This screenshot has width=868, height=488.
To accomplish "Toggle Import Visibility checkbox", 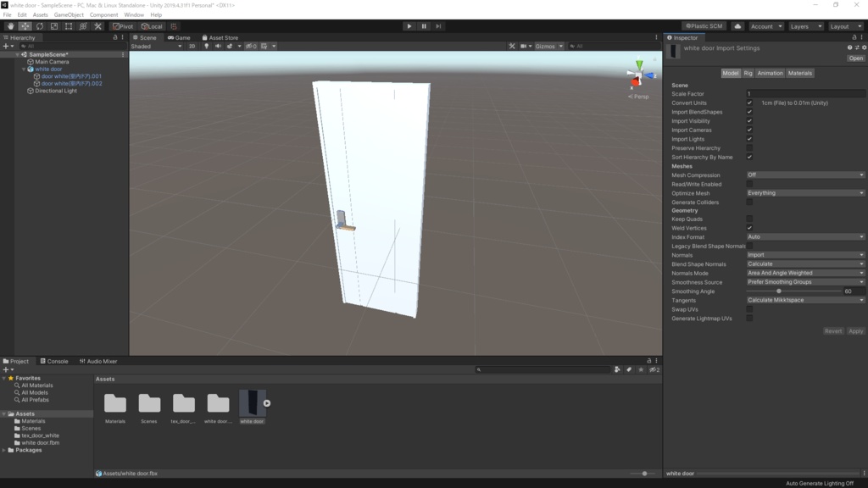I will point(749,120).
